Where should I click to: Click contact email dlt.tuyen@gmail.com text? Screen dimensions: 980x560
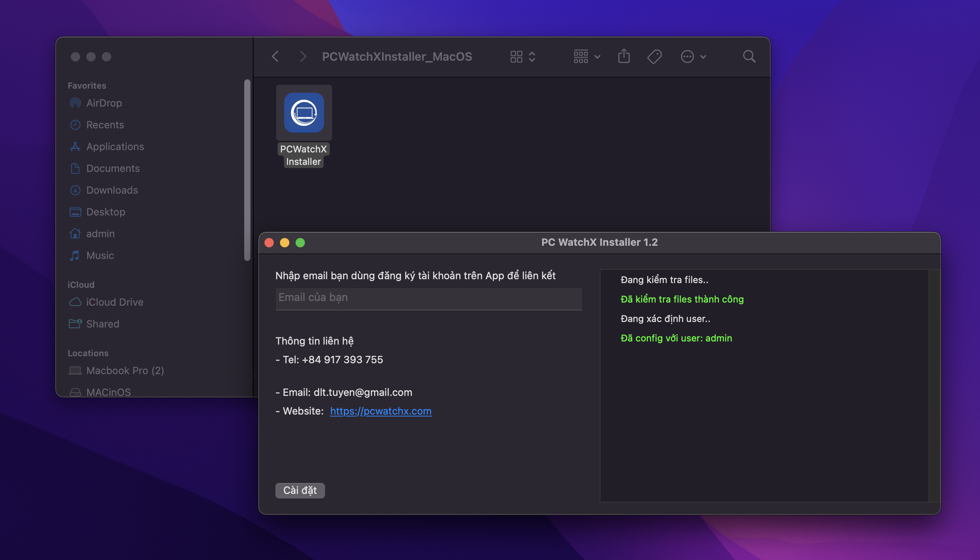tap(363, 392)
